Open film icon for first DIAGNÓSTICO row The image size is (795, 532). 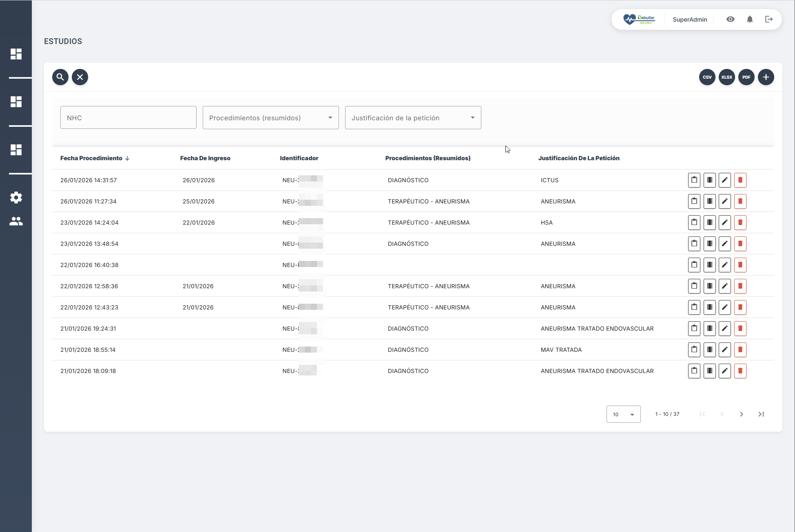coord(709,180)
